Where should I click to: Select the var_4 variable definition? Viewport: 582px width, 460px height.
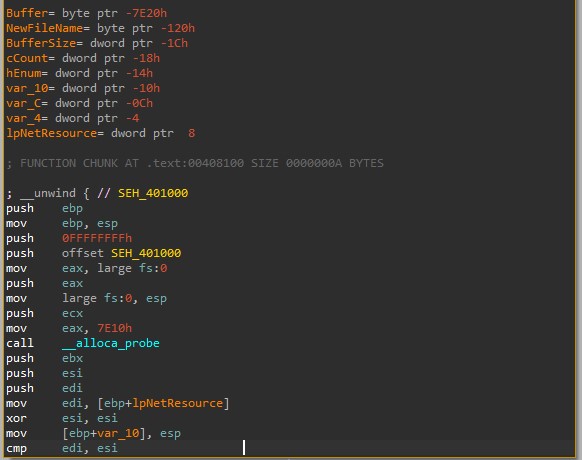(x=72, y=118)
